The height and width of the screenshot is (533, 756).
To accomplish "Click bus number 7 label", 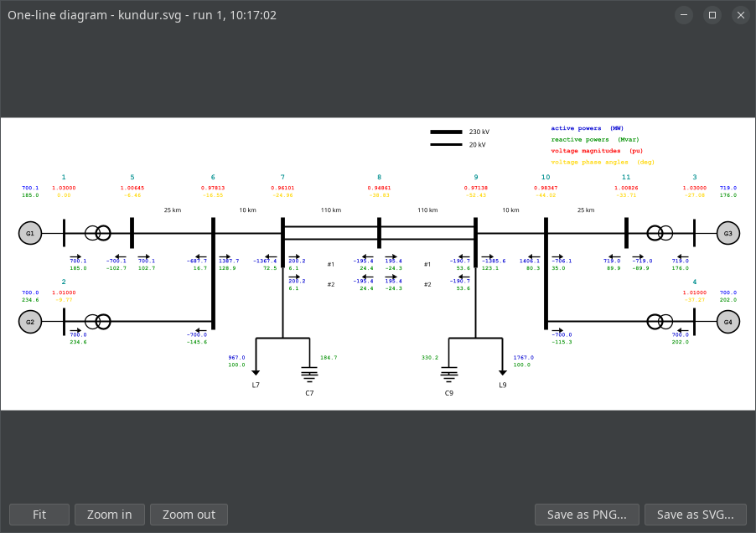I will tap(282, 178).
